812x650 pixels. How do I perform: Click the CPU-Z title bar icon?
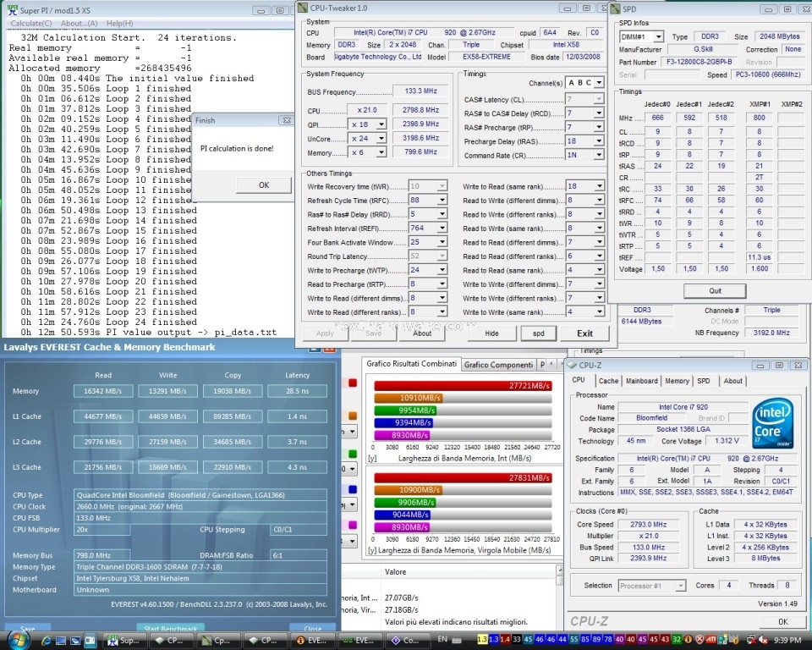(x=572, y=366)
